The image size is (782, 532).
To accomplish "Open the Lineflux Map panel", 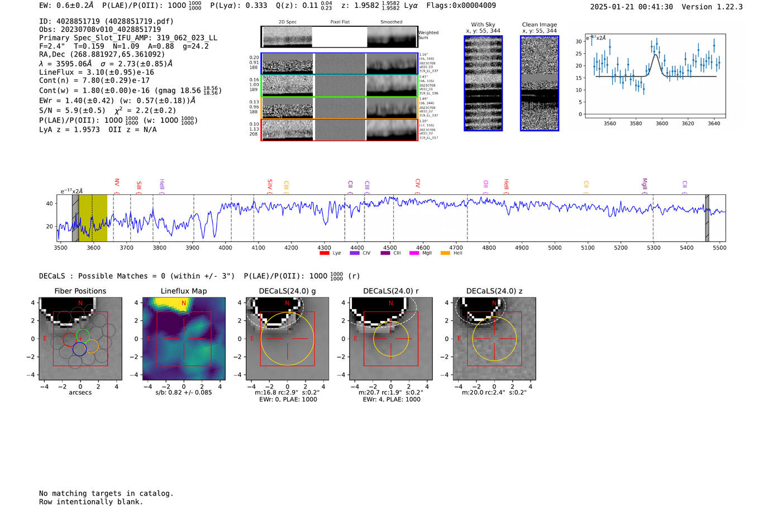I will (184, 339).
